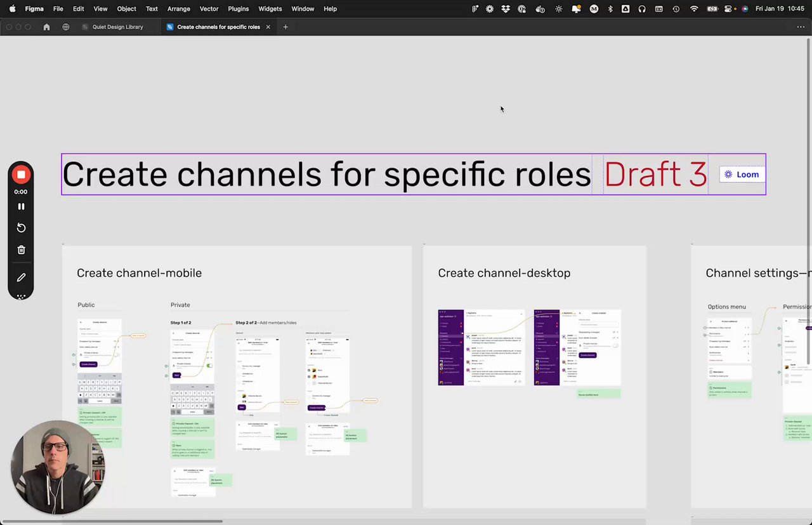
Task: Click the horizontal scrollbar at the bottom
Action: tap(111, 522)
